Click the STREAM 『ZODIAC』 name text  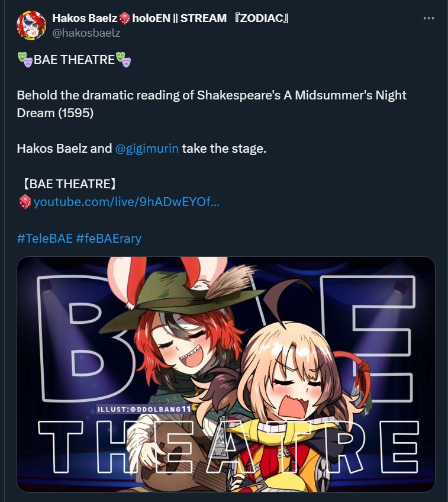click(x=235, y=18)
